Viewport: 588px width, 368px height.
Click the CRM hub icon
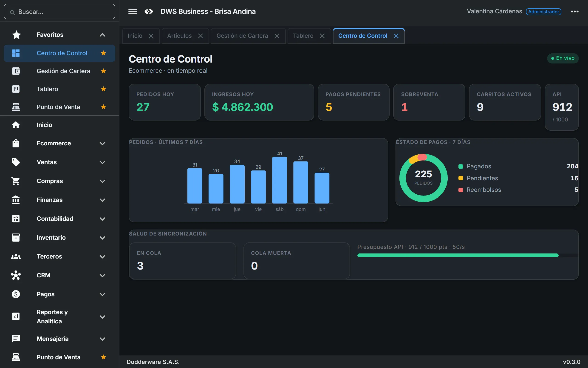[16, 275]
